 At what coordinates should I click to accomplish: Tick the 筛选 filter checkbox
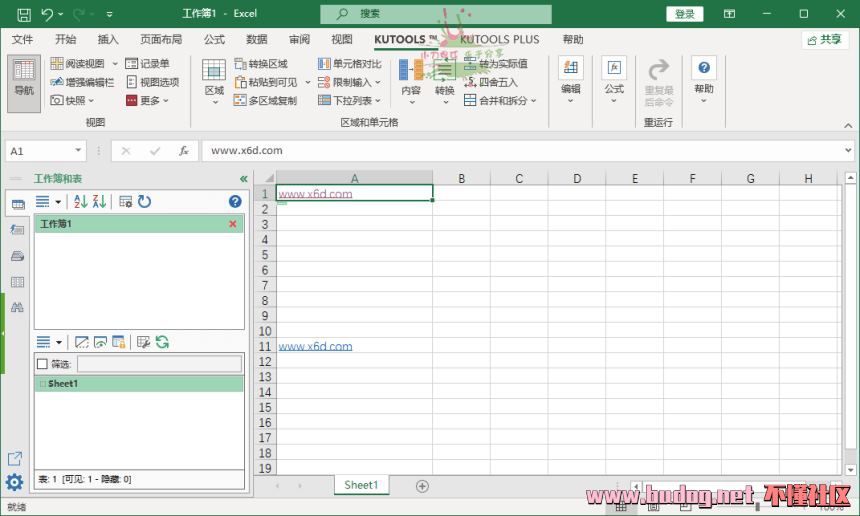pyautogui.click(x=42, y=364)
